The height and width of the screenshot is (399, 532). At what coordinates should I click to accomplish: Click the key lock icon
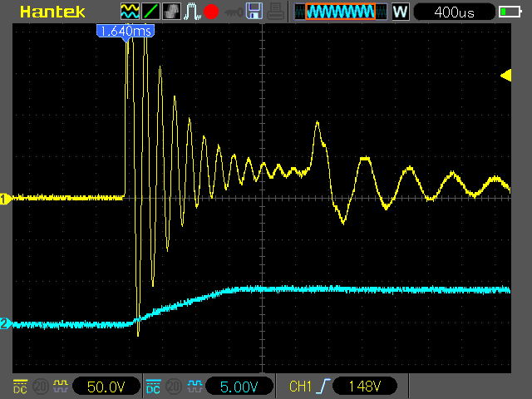tap(234, 12)
